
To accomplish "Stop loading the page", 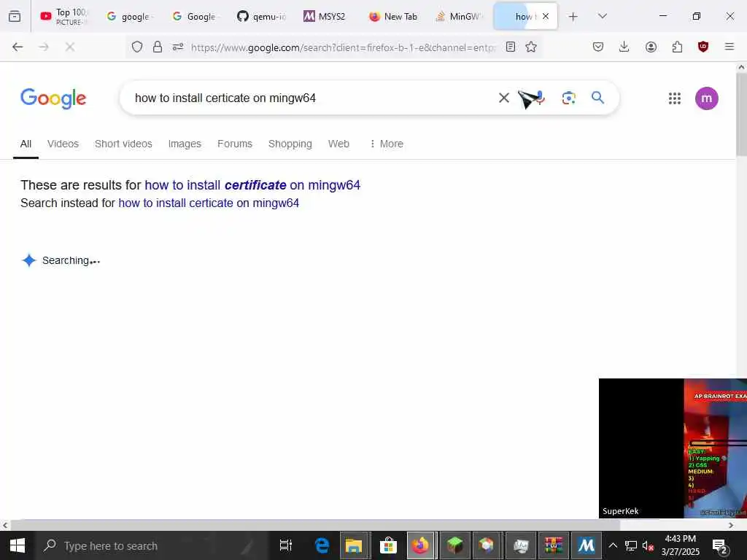I will pos(70,47).
